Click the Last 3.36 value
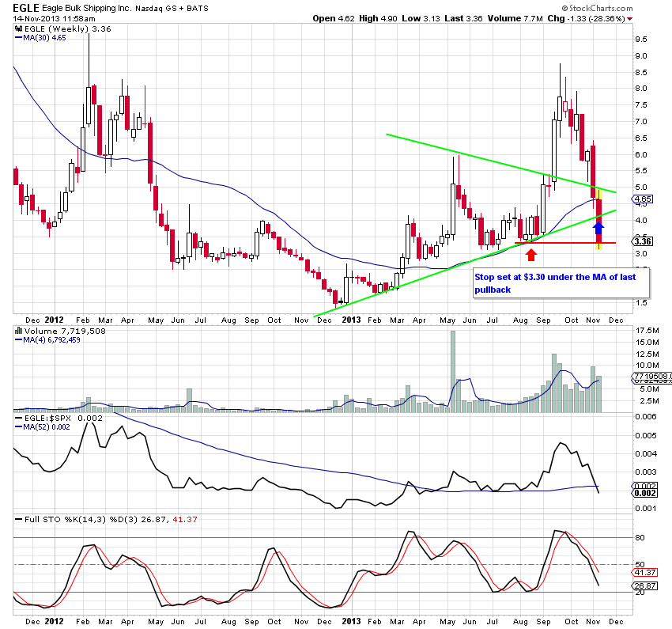This screenshot has height=629, width=672. point(463,18)
